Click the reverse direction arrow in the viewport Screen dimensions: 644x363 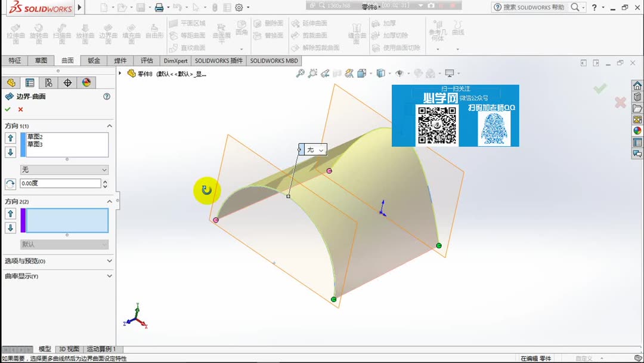(x=207, y=190)
